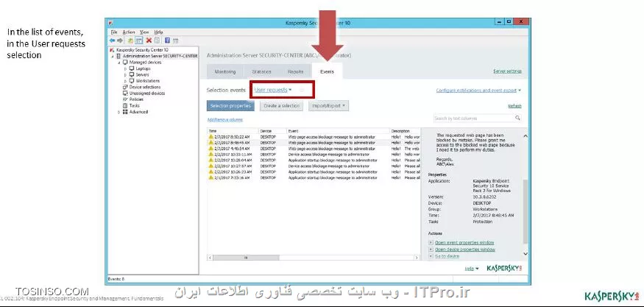This screenshot has width=644, height=307.
Task: Sort by the Event column header
Action: pyautogui.click(x=339, y=131)
